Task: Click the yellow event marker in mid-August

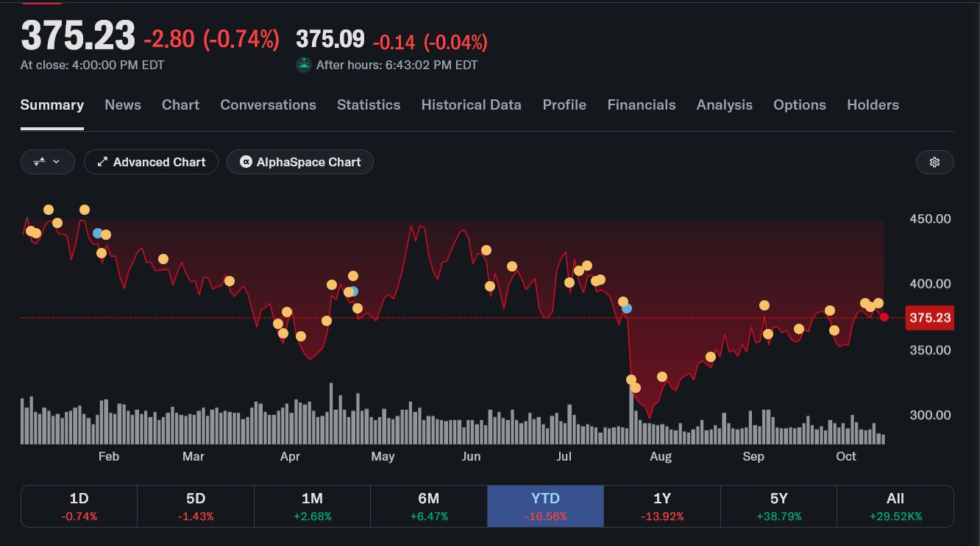Action: (710, 357)
